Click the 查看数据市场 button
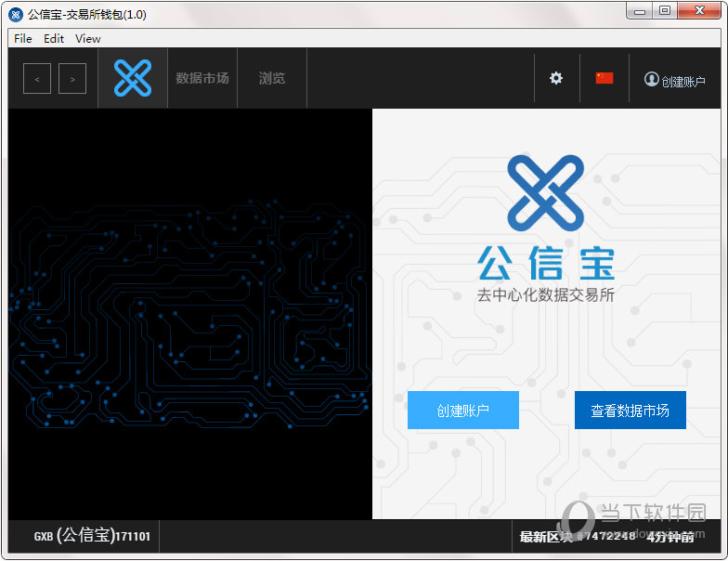The image size is (728, 561). pos(630,411)
